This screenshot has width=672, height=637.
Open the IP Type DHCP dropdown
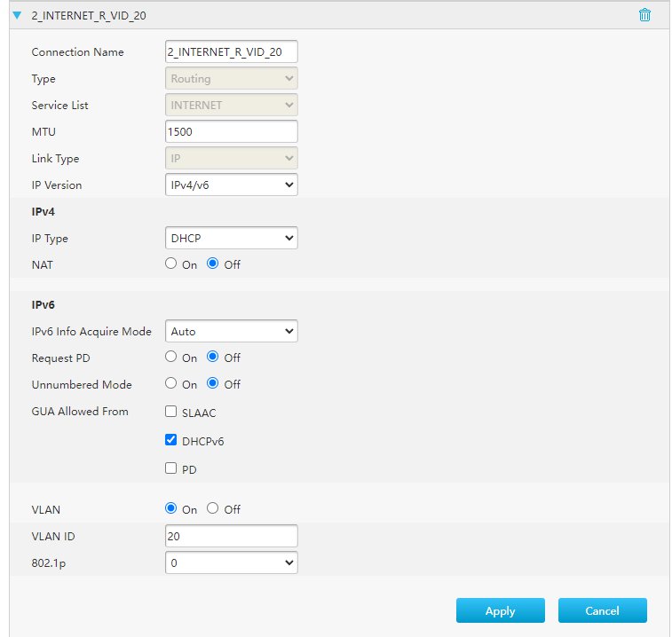coord(231,238)
